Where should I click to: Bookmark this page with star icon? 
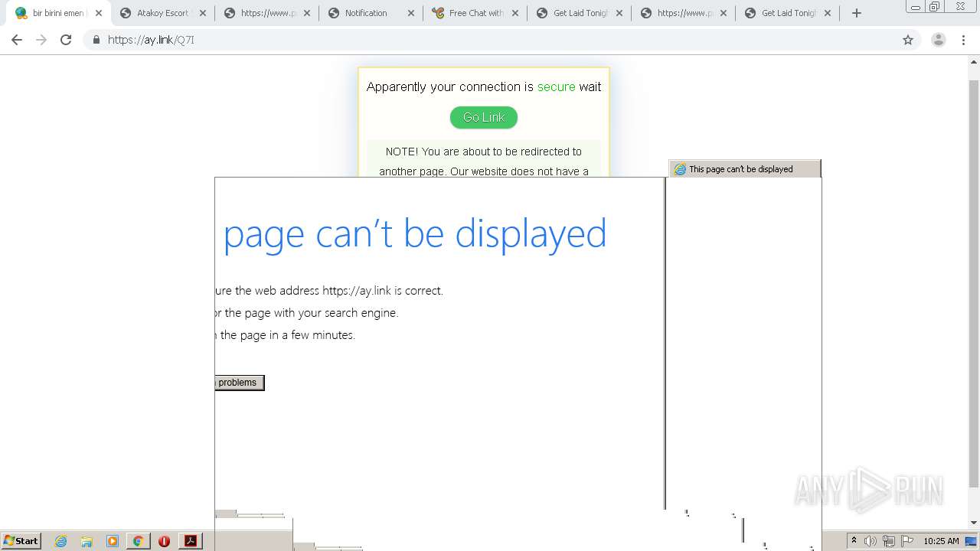908,40
